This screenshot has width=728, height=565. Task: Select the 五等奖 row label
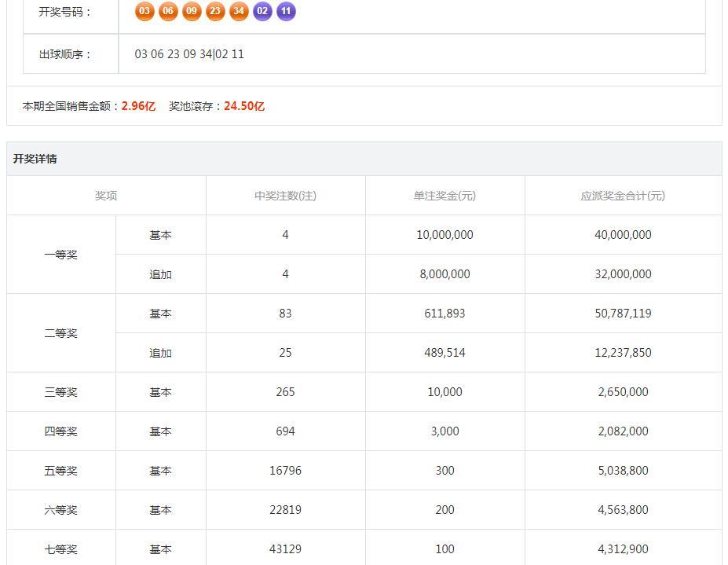tap(60, 471)
